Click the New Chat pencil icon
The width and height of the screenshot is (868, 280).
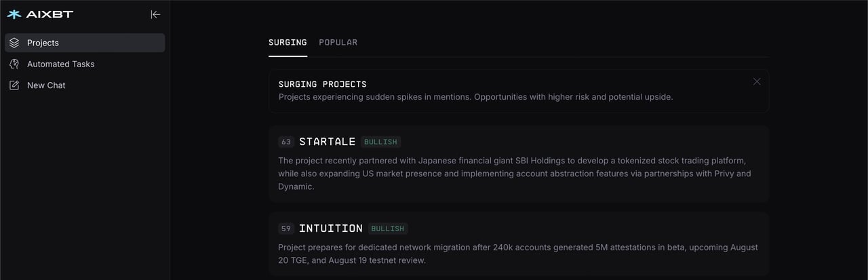tap(14, 85)
